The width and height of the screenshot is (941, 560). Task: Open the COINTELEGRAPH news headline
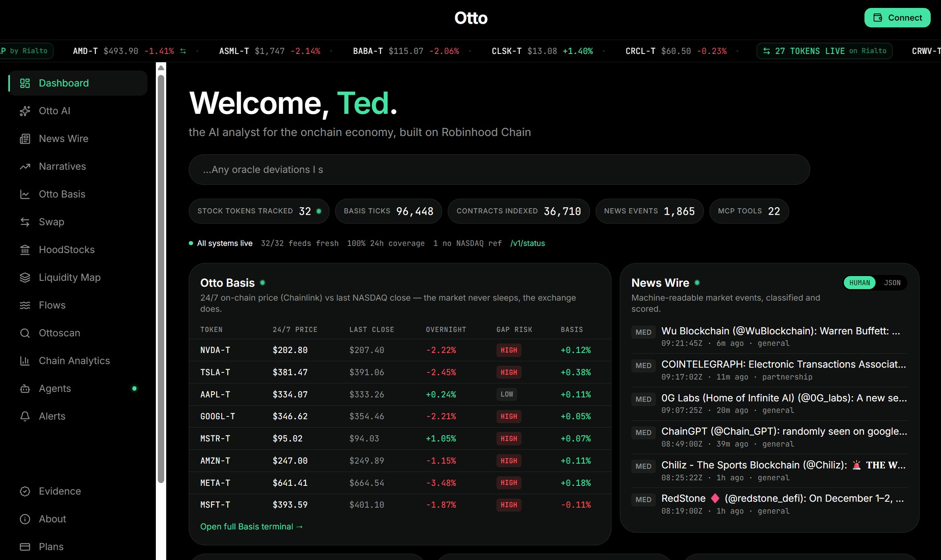pos(784,364)
